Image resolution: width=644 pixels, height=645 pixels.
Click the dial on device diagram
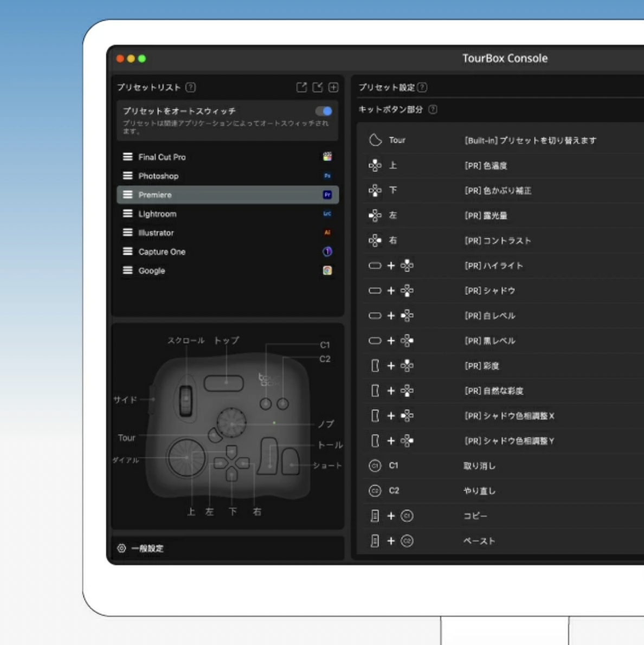click(x=186, y=457)
